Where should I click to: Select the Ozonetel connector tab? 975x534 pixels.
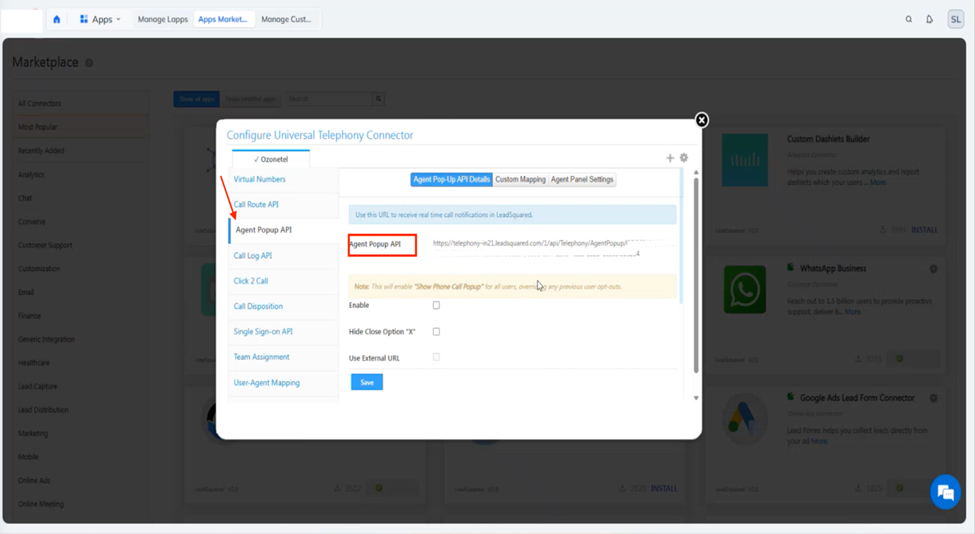271,159
